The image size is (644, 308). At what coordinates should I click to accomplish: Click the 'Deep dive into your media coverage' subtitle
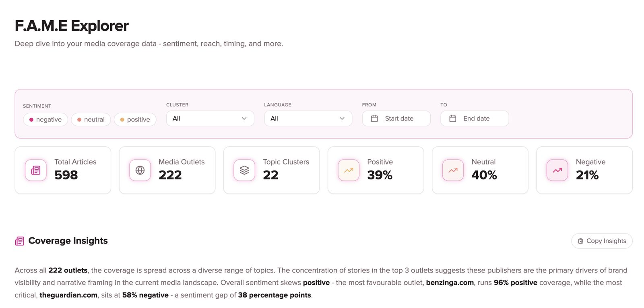[149, 44]
